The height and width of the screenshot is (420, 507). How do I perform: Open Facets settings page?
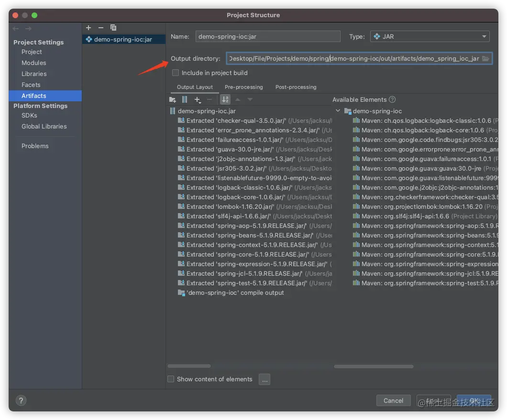pyautogui.click(x=31, y=85)
